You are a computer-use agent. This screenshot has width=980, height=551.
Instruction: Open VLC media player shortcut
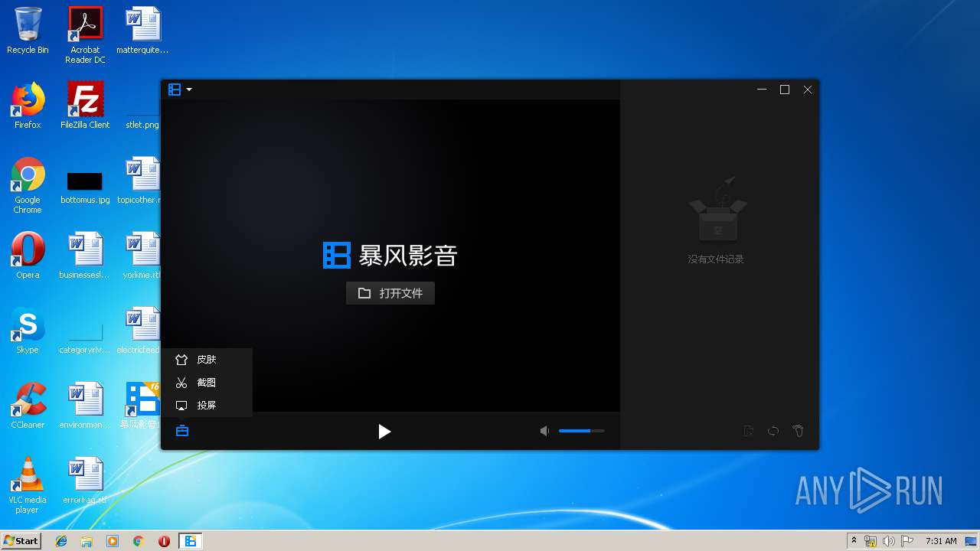coord(28,485)
